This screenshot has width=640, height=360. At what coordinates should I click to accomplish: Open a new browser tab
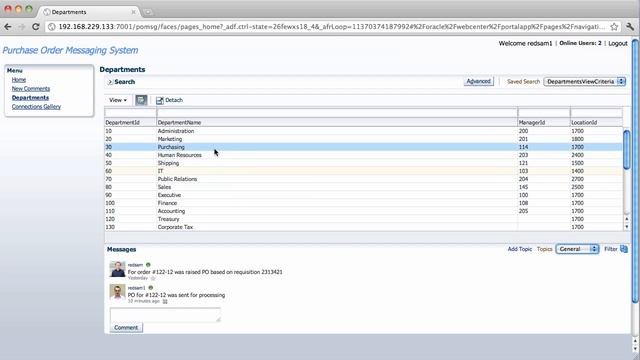tap(148, 12)
